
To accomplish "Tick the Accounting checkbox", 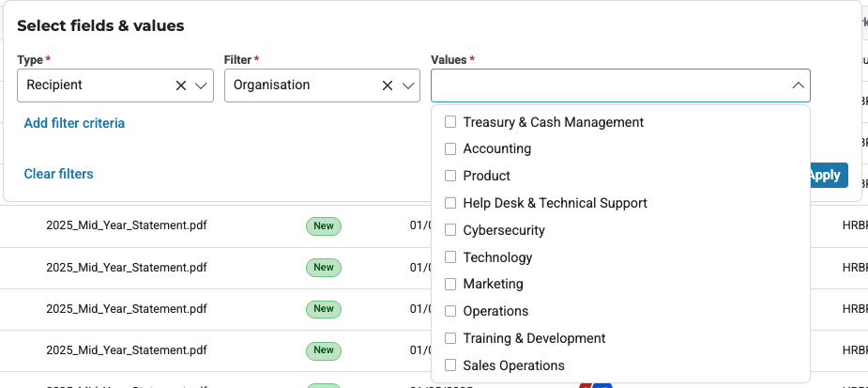I will coord(450,148).
